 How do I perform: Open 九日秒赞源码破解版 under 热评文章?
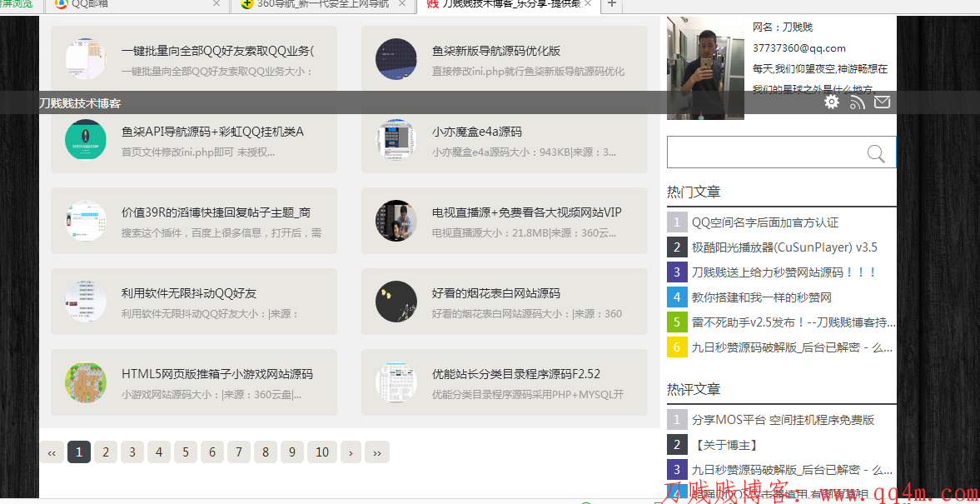coord(793,470)
